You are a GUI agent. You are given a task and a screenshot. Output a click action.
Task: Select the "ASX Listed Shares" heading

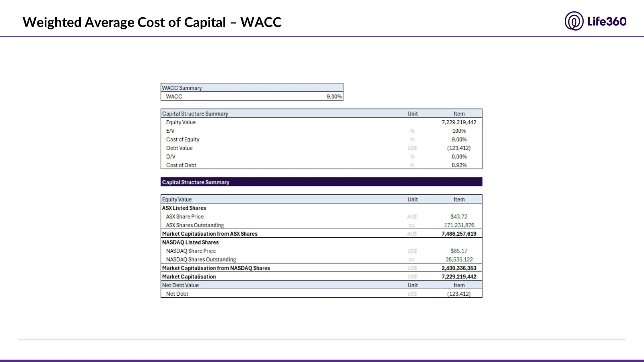[184, 208]
